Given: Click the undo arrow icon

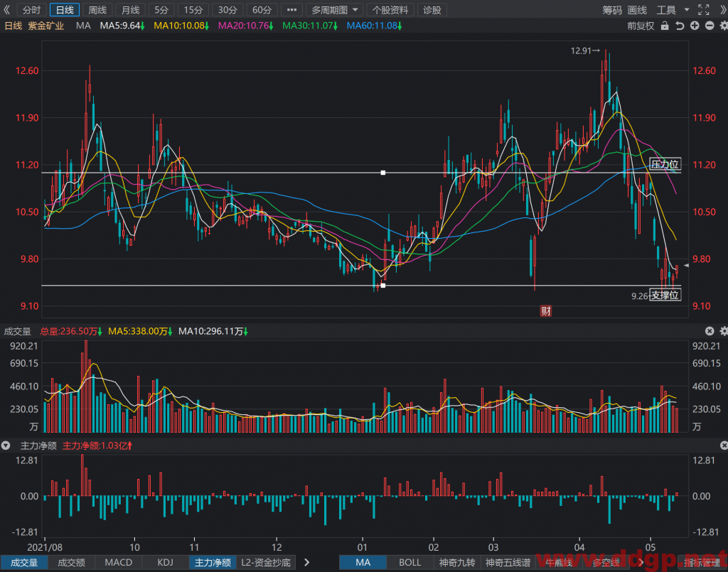Looking at the screenshot, I should tap(680, 26).
